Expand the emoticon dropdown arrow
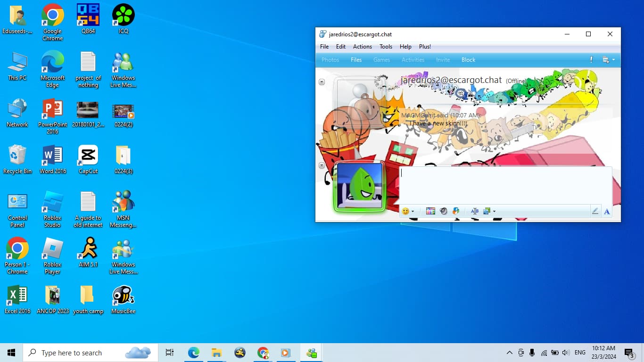Screen dimensions: 644x362 (x=413, y=212)
